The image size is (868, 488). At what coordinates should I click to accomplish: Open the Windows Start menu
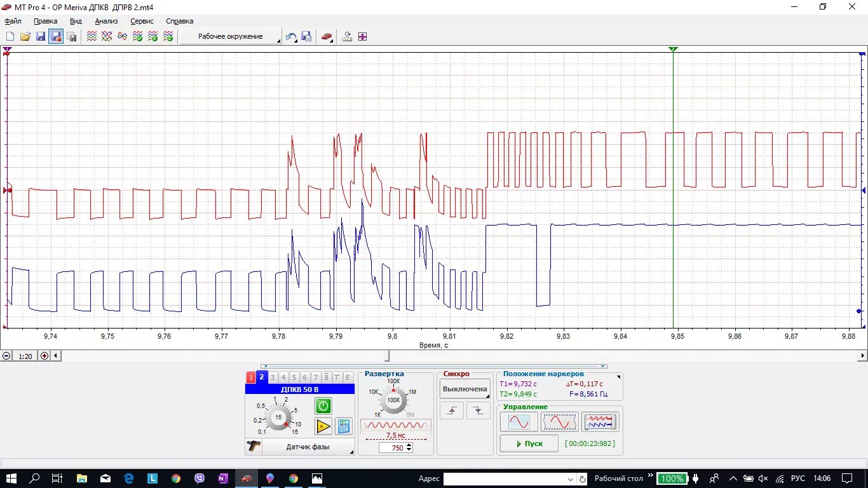pyautogui.click(x=11, y=478)
